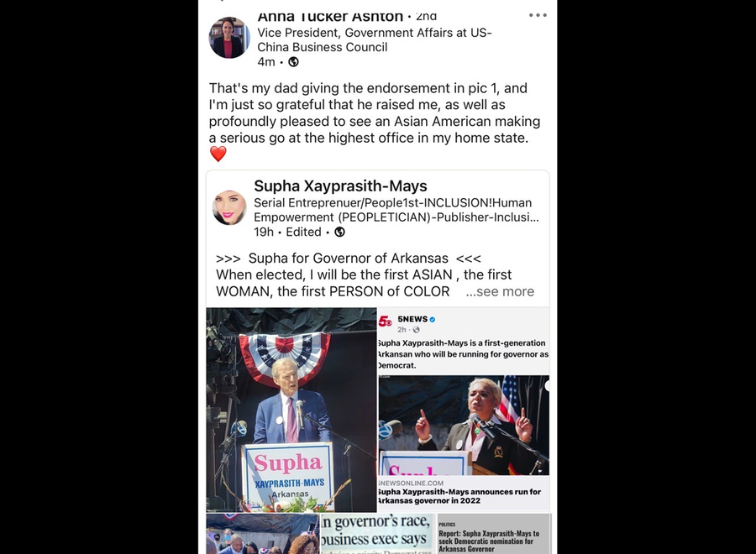Open the Supha Xayprasith-Mays name link

pyautogui.click(x=340, y=186)
